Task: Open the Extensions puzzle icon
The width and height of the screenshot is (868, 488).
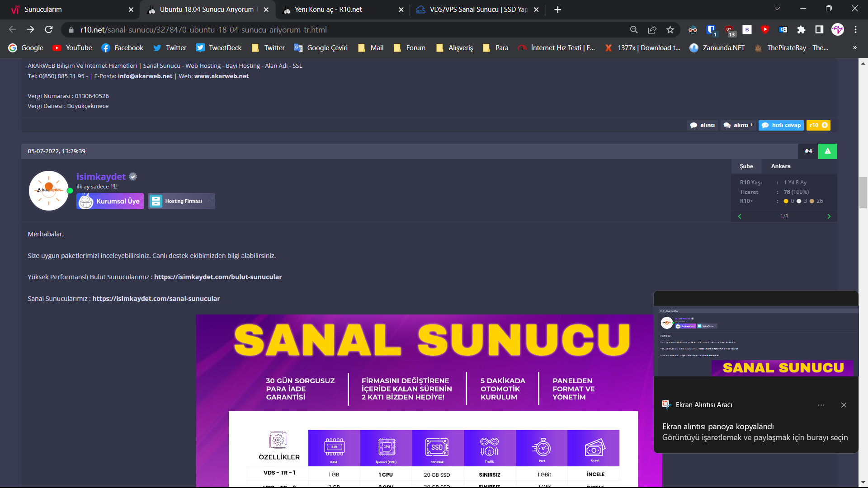Action: pyautogui.click(x=801, y=29)
